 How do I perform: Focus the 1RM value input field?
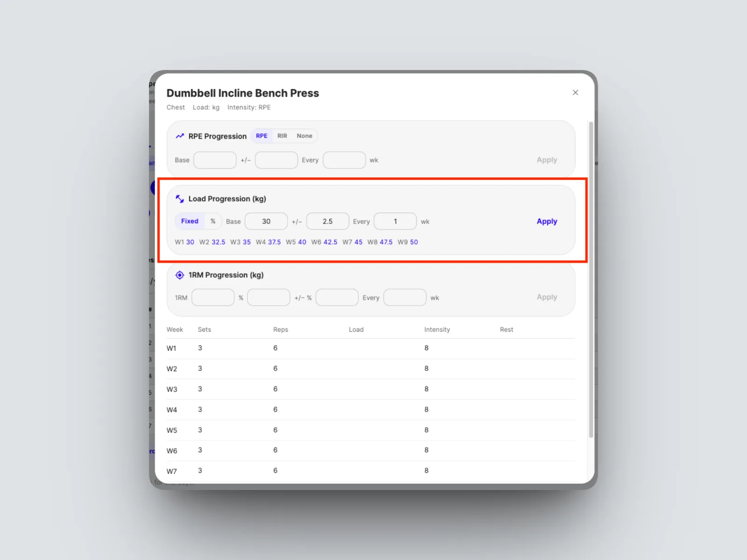pyautogui.click(x=213, y=297)
